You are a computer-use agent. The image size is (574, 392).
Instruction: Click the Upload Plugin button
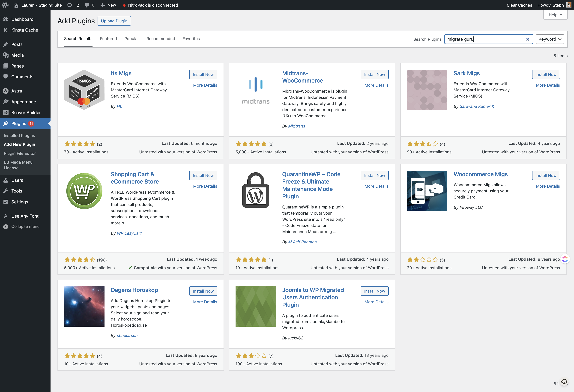coord(114,21)
